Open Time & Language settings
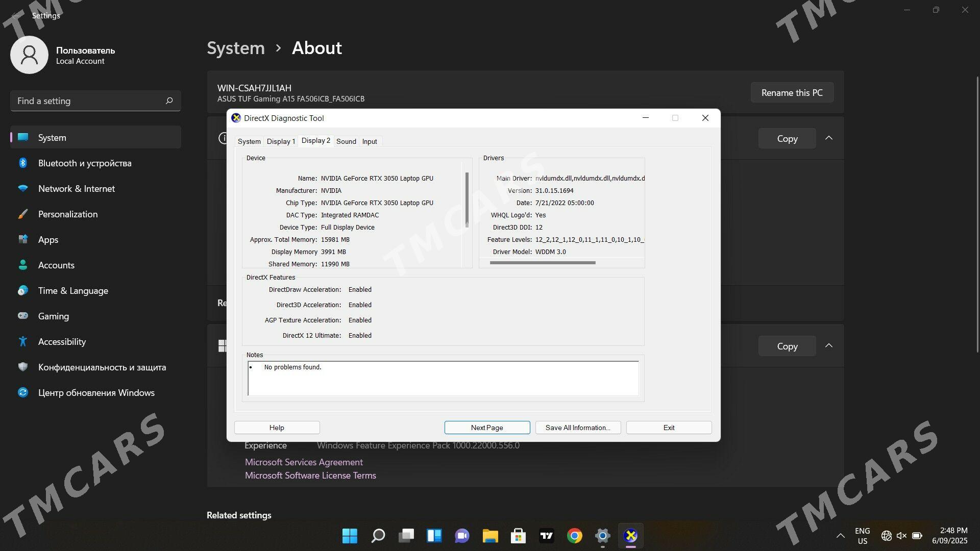The width and height of the screenshot is (980, 551). pyautogui.click(x=95, y=291)
